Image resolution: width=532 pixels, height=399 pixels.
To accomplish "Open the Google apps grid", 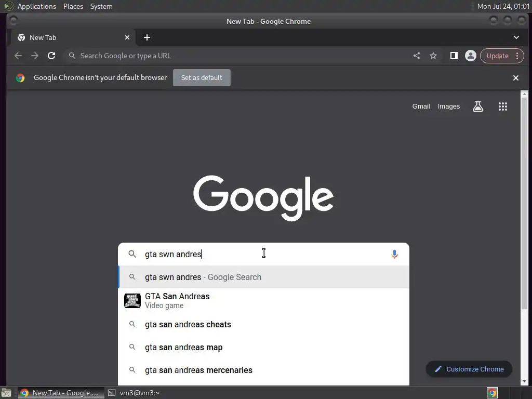I will [x=503, y=107].
